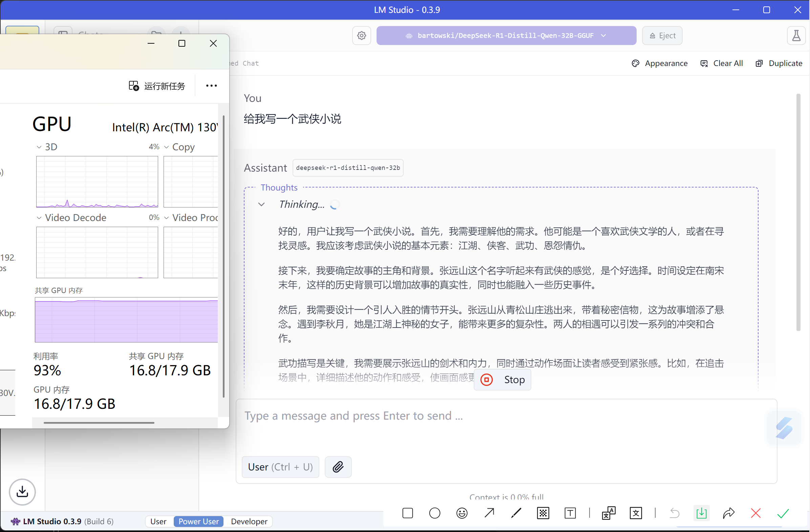Pick the emoji sticker tool

462,513
